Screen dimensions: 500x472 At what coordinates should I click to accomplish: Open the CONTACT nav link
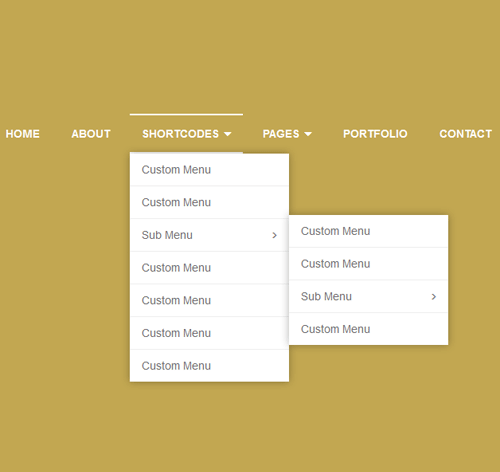pos(465,134)
